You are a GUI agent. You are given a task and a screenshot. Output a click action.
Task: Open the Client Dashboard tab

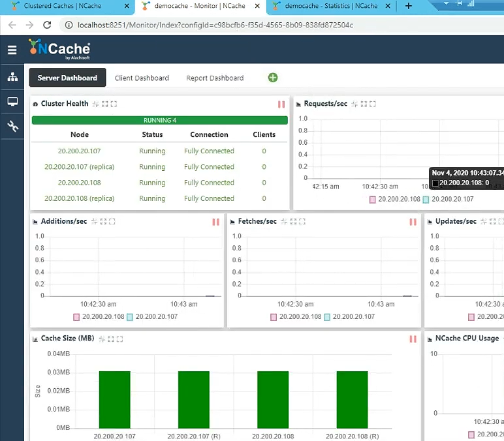tap(142, 78)
